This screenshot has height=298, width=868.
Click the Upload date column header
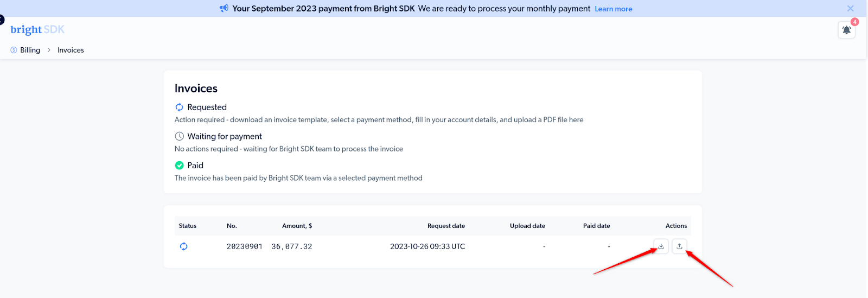pos(527,226)
